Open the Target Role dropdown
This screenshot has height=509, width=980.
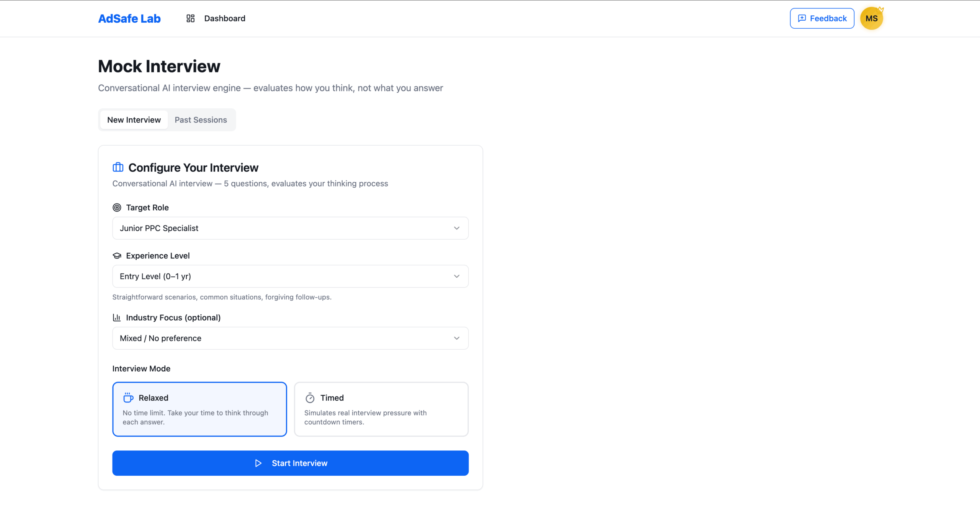tap(290, 228)
